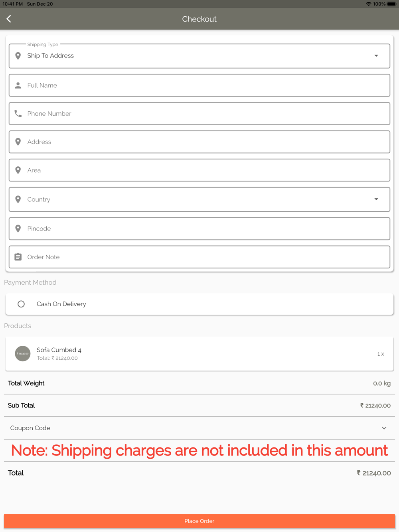399x532 pixels.
Task: Focus the Phone Number field
Action: pyautogui.click(x=199, y=114)
